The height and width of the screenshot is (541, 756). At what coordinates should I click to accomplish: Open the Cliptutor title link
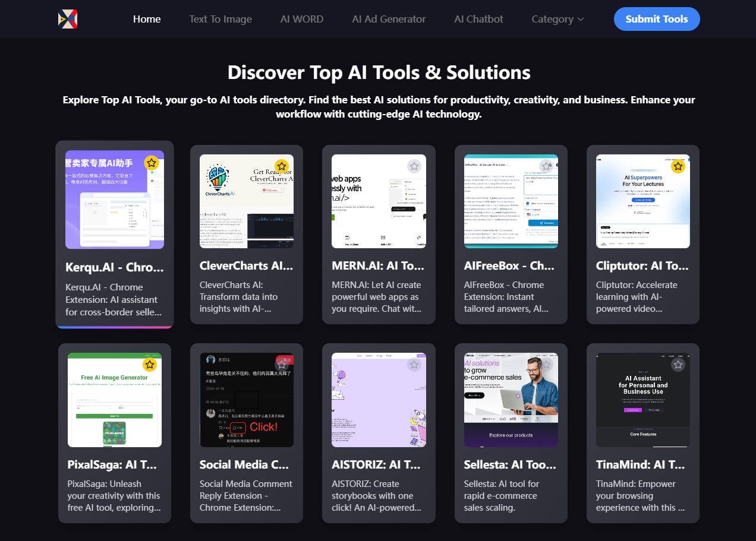[x=643, y=265]
